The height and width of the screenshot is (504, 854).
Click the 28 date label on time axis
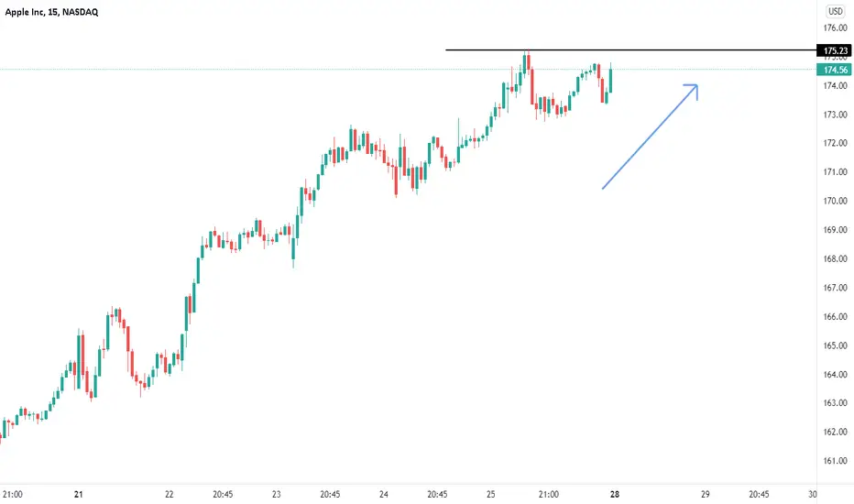pyautogui.click(x=615, y=495)
